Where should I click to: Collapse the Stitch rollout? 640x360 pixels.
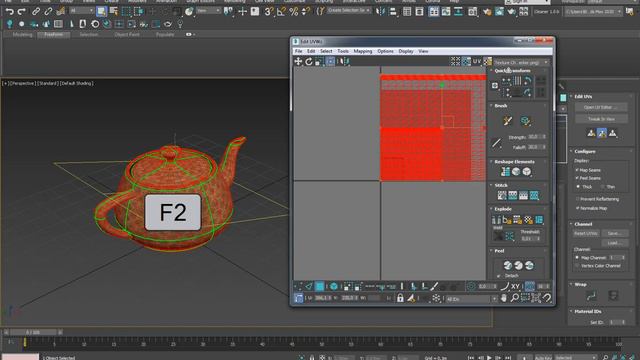pos(491,185)
